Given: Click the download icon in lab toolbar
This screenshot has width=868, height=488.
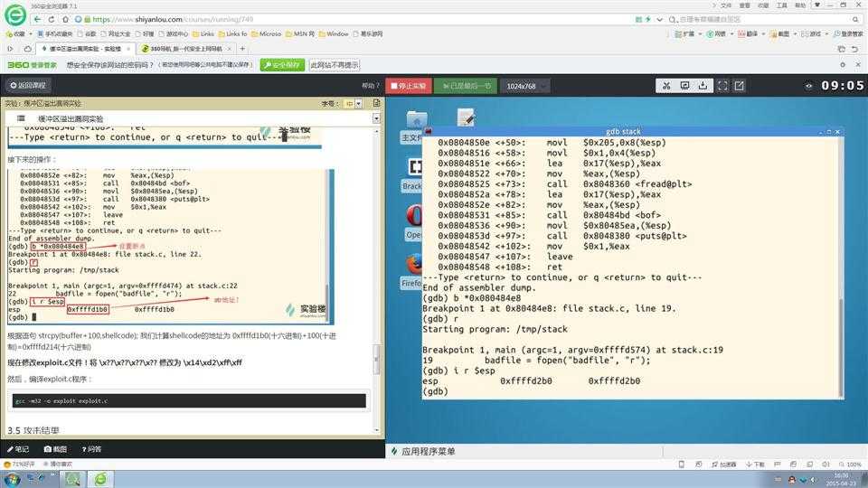Looking at the screenshot, I should [703, 86].
